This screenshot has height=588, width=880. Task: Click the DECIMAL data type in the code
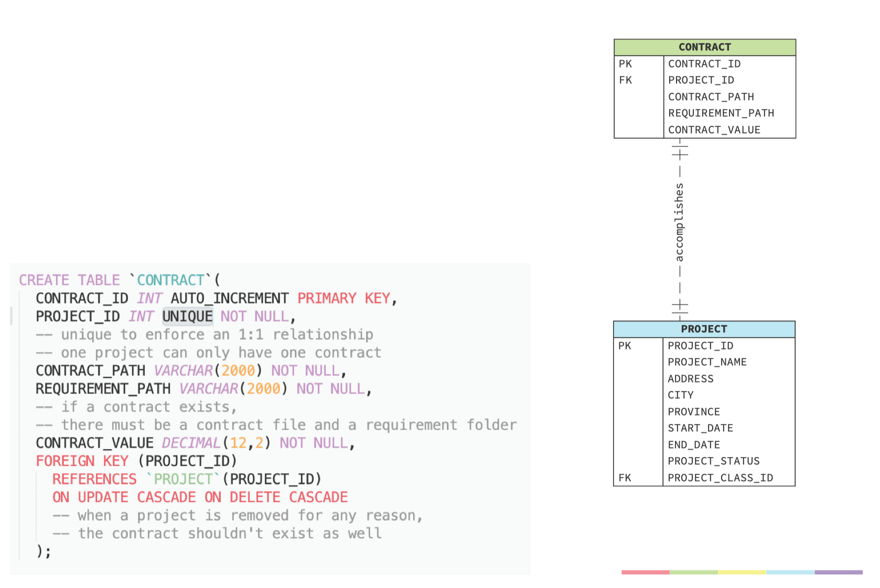click(191, 443)
